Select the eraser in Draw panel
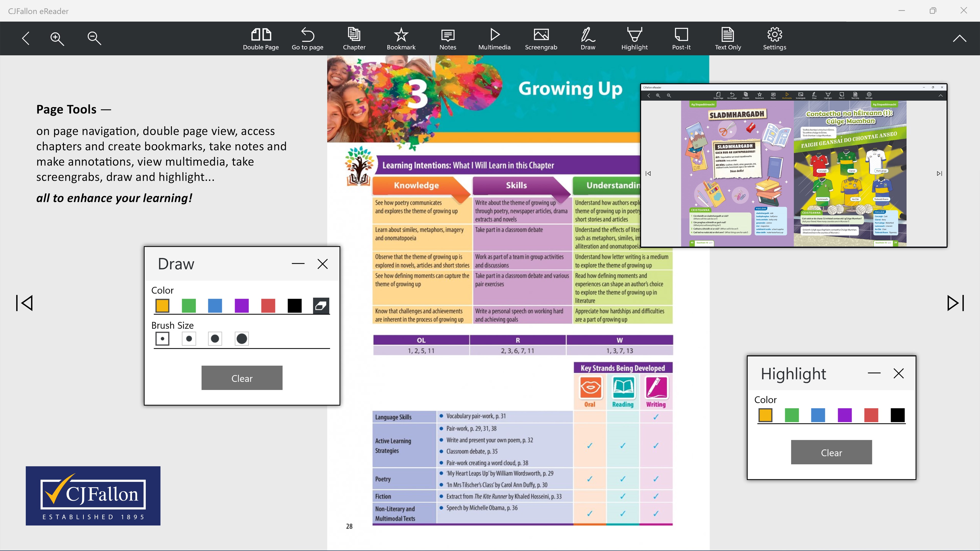The width and height of the screenshot is (980, 551). (x=321, y=306)
